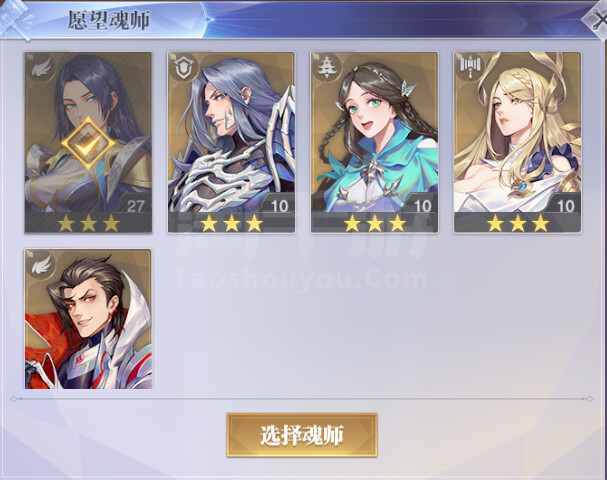The width and height of the screenshot is (607, 480).
Task: Click the hammer emblem beside the title
Action: pyautogui.click(x=15, y=20)
